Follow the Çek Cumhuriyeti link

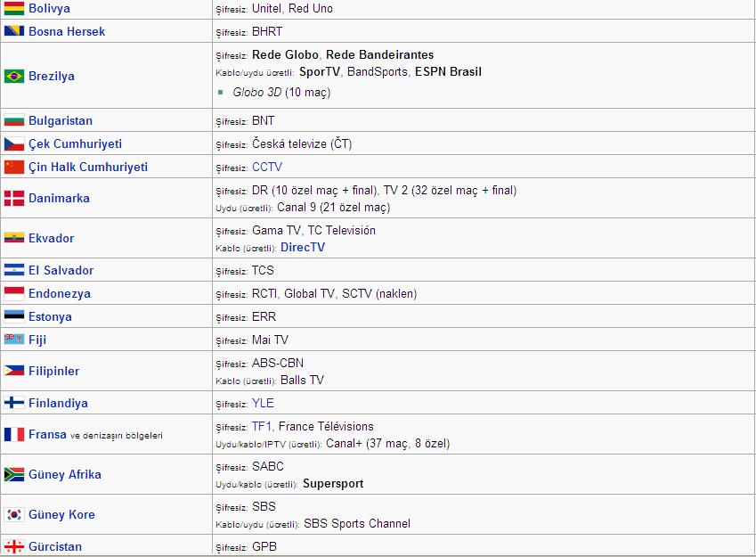[x=75, y=143]
